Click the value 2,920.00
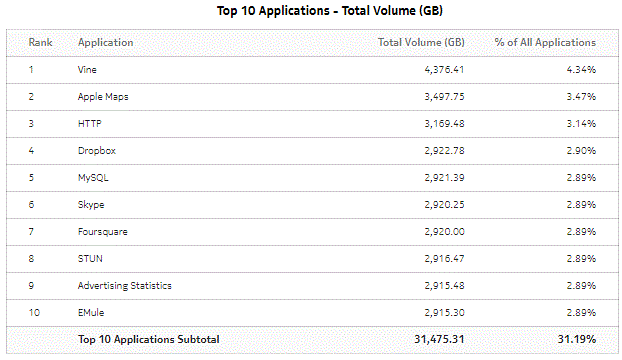This screenshot has width=622, height=360. [444, 232]
